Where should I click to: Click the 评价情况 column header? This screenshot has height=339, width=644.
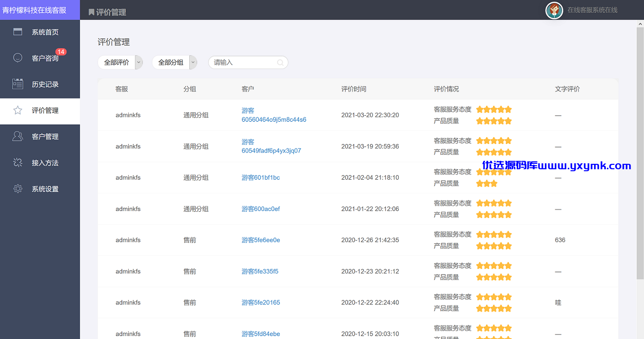(446, 89)
